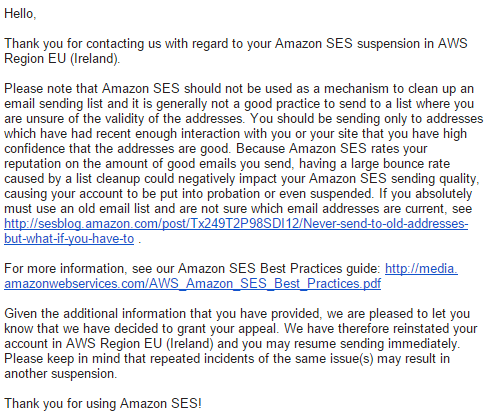Screen dimensions: 503x416
Task: Click the 'Hello,' greeting text
Action: tap(20, 14)
